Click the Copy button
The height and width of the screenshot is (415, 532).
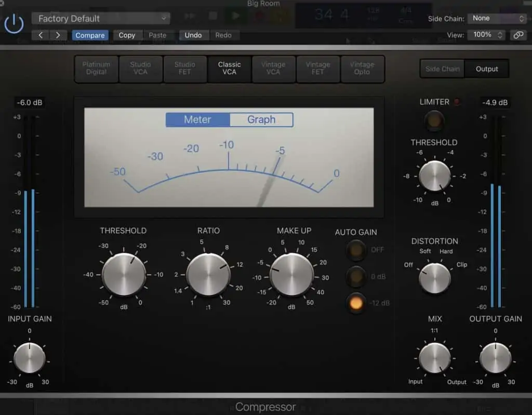pyautogui.click(x=127, y=35)
